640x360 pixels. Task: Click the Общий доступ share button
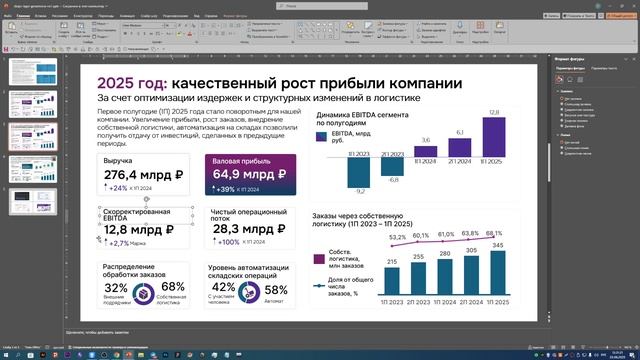621,16
